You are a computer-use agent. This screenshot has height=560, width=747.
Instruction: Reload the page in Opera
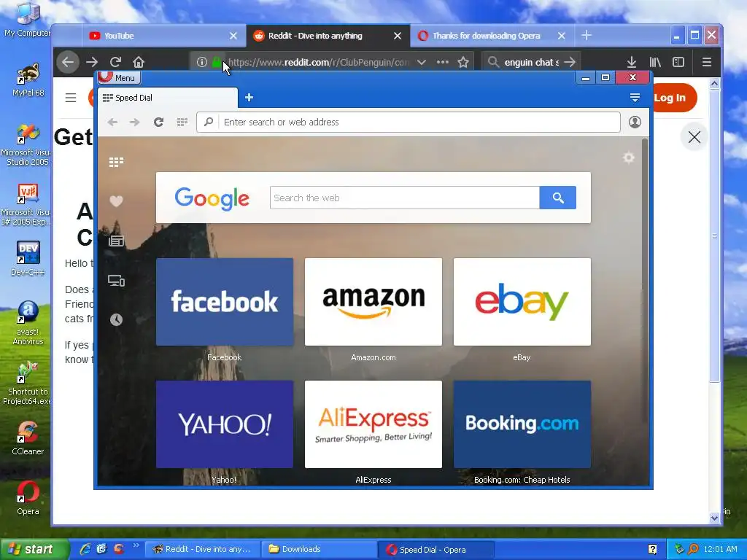158,122
